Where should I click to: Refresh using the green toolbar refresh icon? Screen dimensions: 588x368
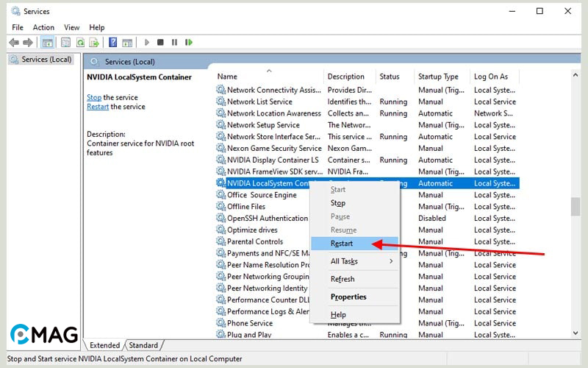pos(80,43)
